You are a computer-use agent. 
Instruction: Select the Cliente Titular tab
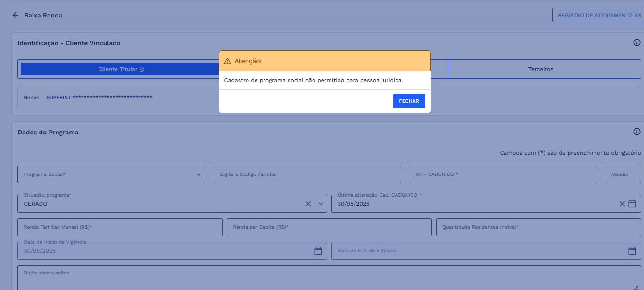click(121, 69)
